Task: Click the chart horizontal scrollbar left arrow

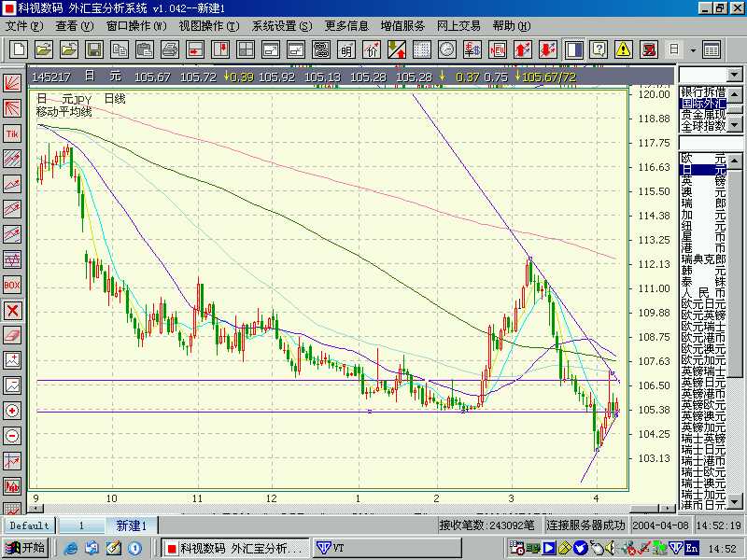Action: (36, 509)
